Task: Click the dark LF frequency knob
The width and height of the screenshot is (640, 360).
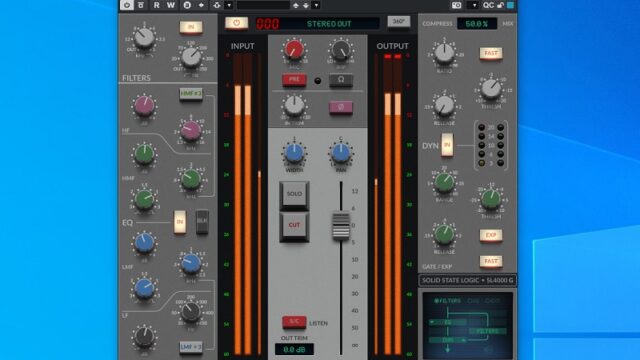Action: click(191, 312)
